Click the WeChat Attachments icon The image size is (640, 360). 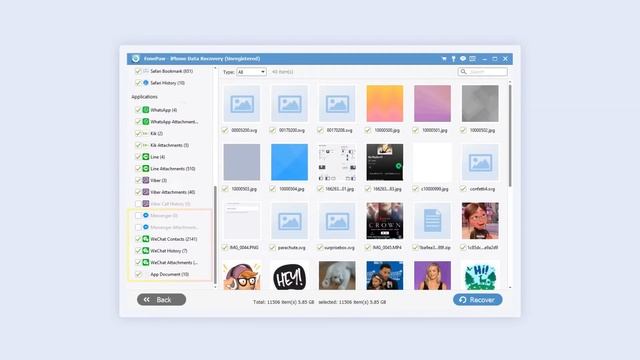pyautogui.click(x=146, y=262)
